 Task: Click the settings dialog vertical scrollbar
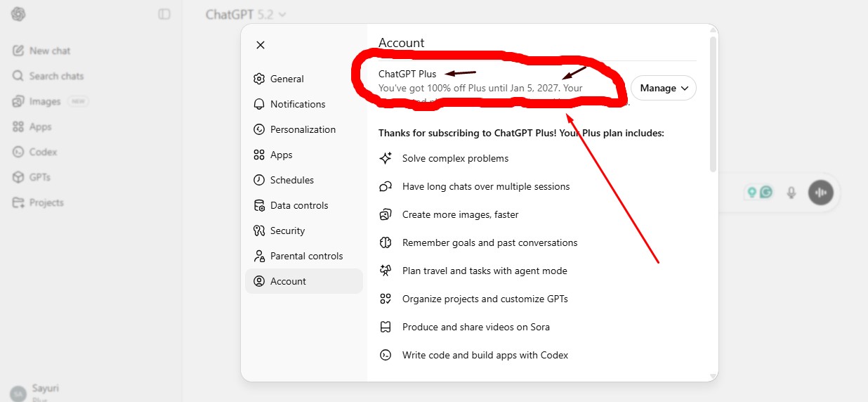[713, 105]
